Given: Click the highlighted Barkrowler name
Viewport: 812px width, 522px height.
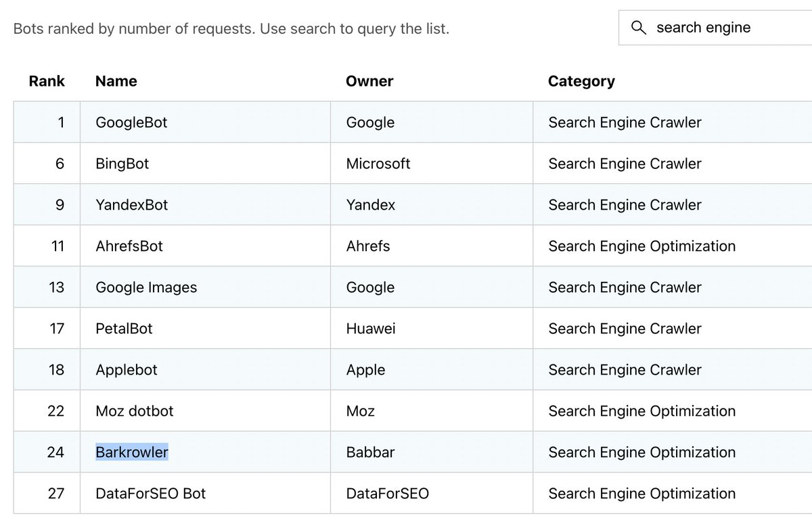Looking at the screenshot, I should point(132,452).
